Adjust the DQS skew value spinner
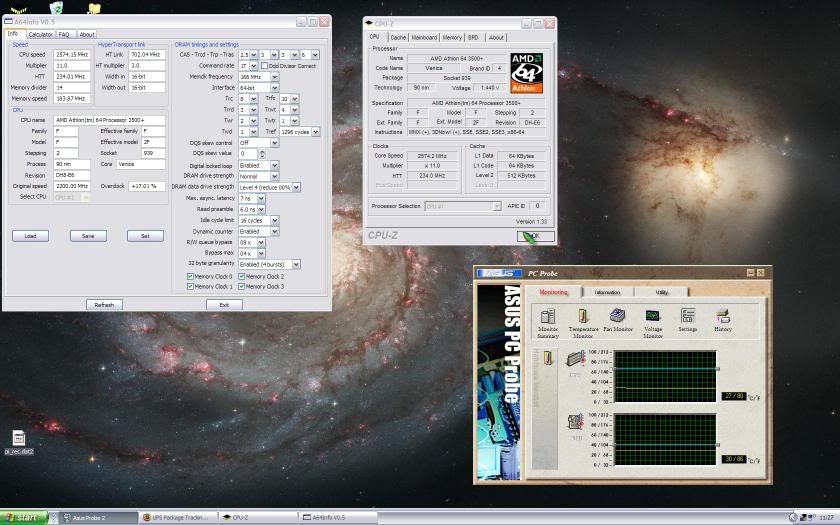 (x=262, y=154)
